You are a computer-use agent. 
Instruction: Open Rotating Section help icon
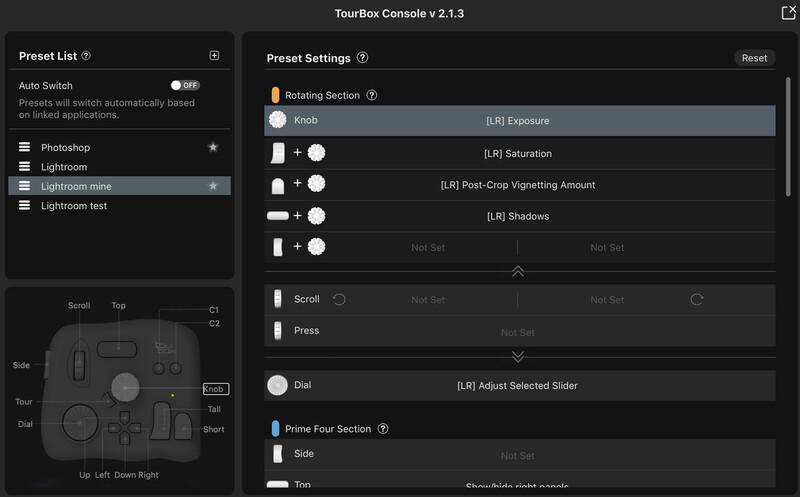point(372,95)
